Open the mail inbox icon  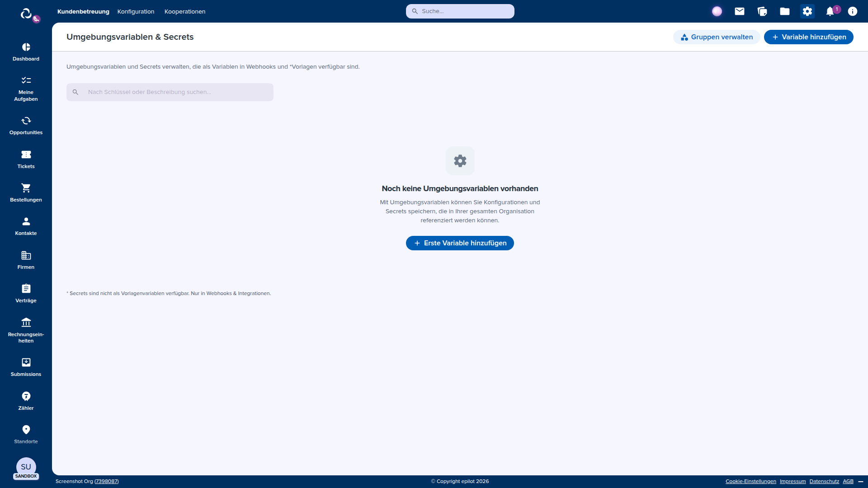(740, 11)
